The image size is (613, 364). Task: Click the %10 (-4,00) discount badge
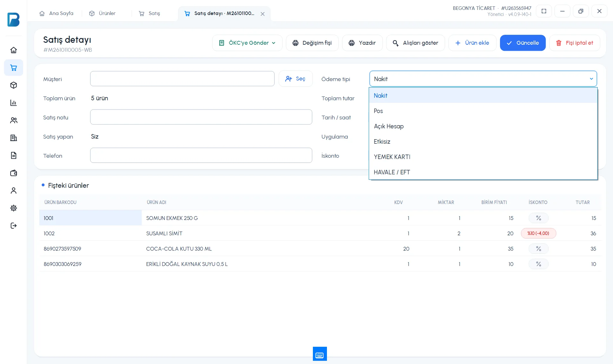[539, 233]
